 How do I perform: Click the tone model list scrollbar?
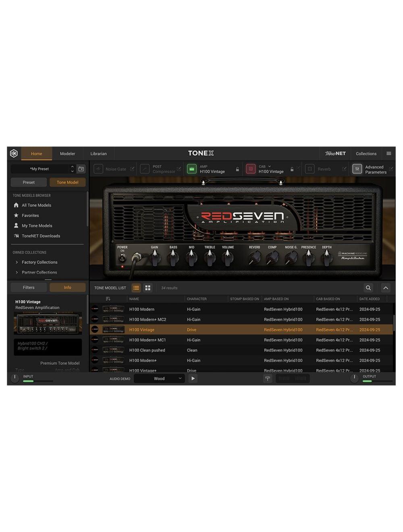[394, 323]
